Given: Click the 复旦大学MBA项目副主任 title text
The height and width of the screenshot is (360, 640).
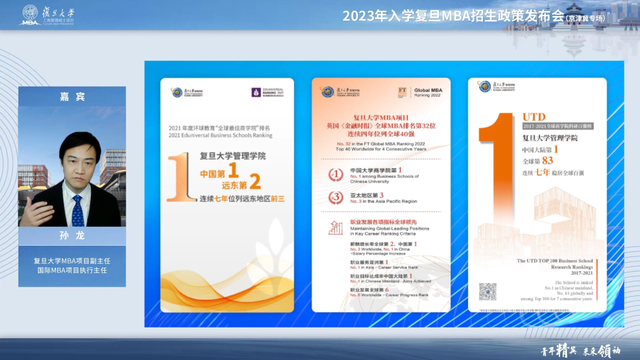Looking at the screenshot, I should pos(72,261).
